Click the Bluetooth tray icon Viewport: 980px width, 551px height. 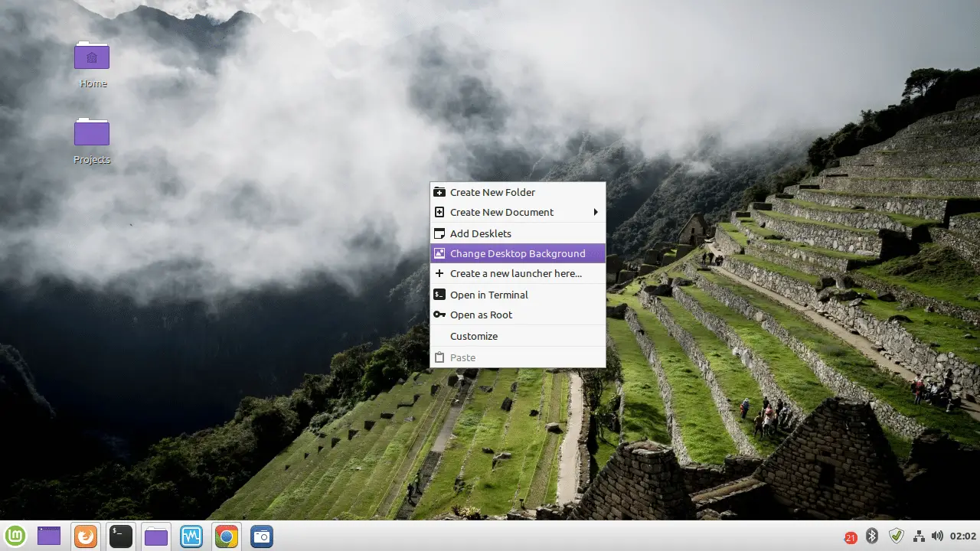pyautogui.click(x=872, y=536)
